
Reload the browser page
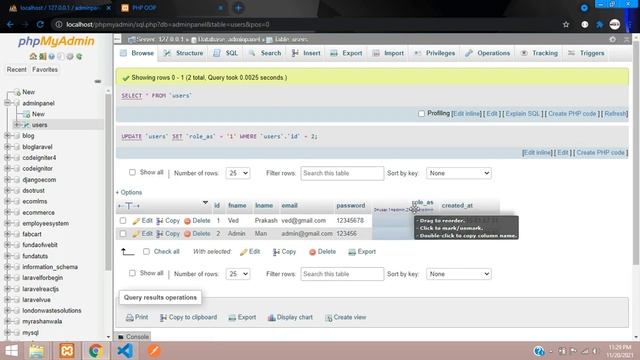pos(40,24)
